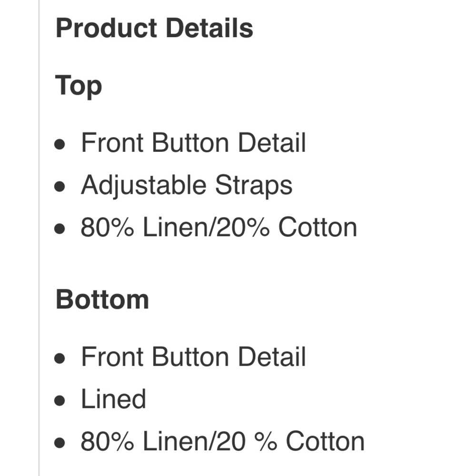This screenshot has height=476, width=476.
Task: Click the word Details in main heading
Action: coord(209,28)
